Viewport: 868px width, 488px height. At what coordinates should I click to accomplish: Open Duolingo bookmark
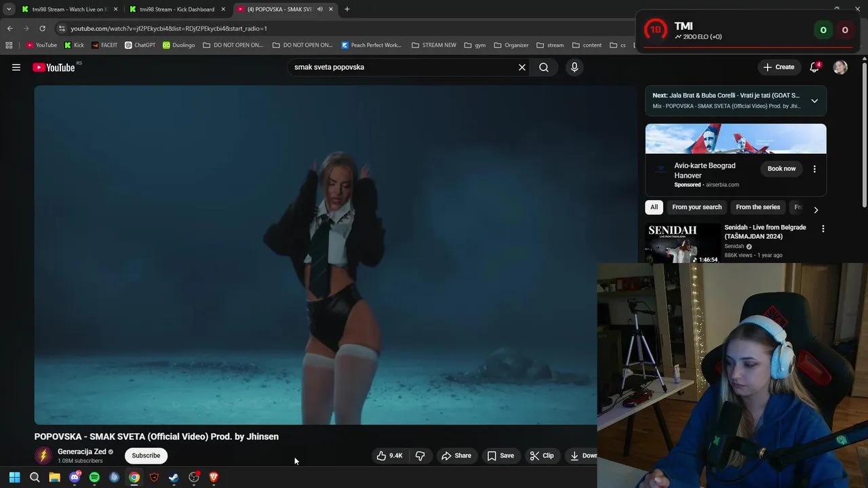click(x=179, y=45)
